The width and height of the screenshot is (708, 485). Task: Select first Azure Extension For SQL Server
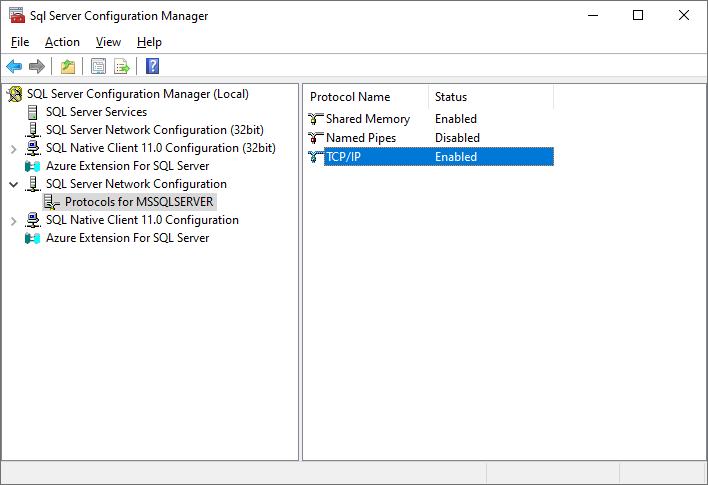coord(127,166)
